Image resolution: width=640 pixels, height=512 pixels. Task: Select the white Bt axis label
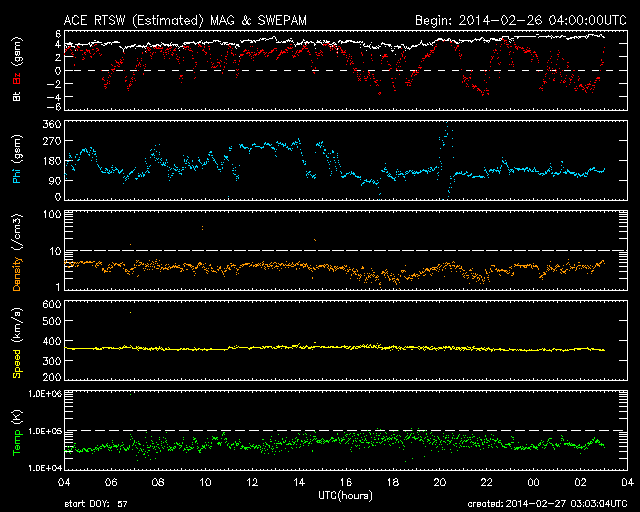17,97
